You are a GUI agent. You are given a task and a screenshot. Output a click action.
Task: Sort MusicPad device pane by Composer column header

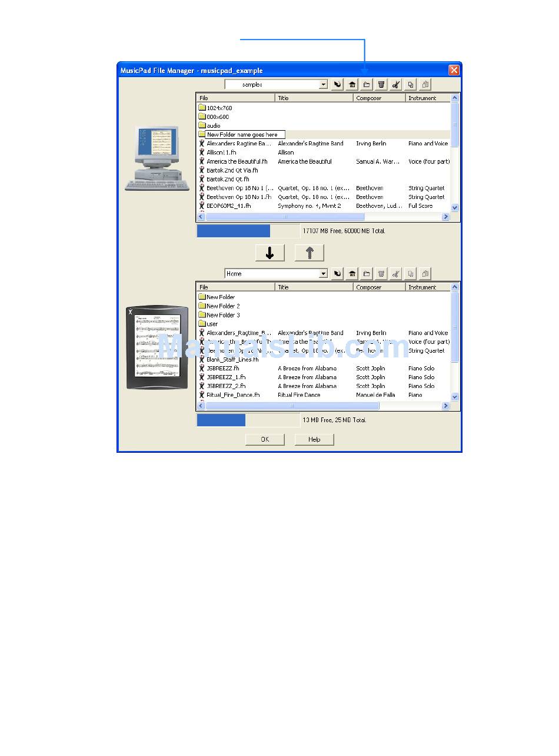point(380,287)
